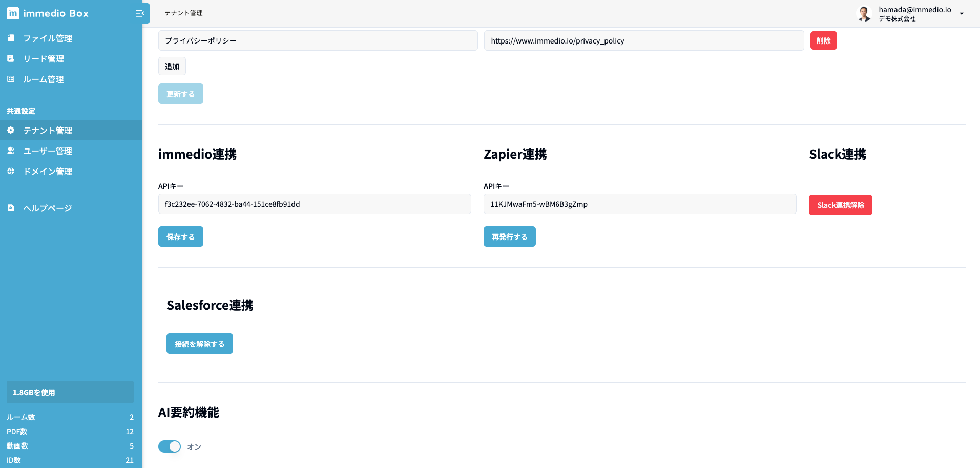
Task: Click the Slack連携解除 button
Action: (840, 205)
